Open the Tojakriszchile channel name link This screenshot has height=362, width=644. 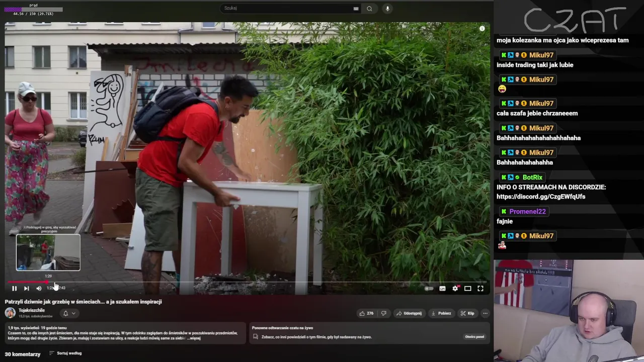pyautogui.click(x=32, y=310)
